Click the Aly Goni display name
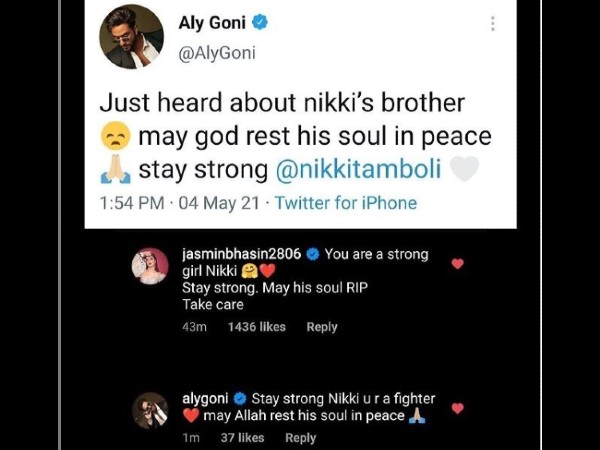 click(x=212, y=23)
